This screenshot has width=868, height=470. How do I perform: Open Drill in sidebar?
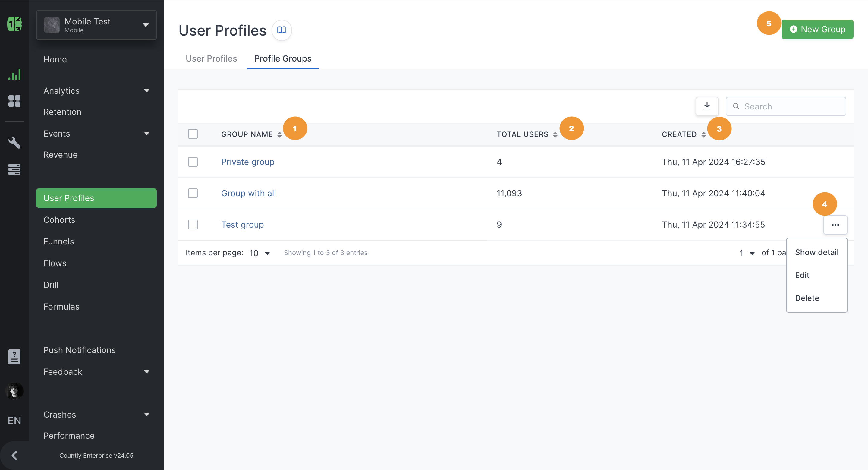coord(51,285)
